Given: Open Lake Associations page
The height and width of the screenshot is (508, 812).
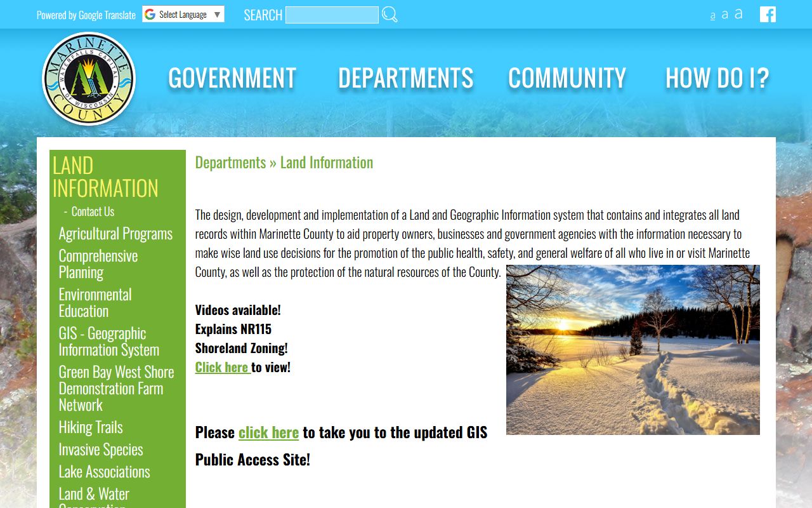Looking at the screenshot, I should coord(105,472).
